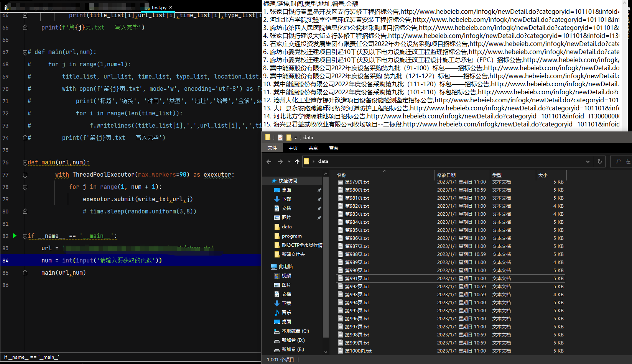The height and width of the screenshot is (364, 632).
Task: Expand the address bar history dropdown
Action: tap(588, 162)
